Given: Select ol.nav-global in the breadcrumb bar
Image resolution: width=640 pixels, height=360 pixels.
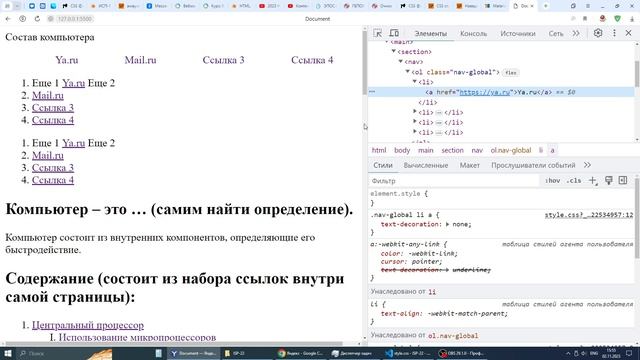Looking at the screenshot, I should click(511, 150).
